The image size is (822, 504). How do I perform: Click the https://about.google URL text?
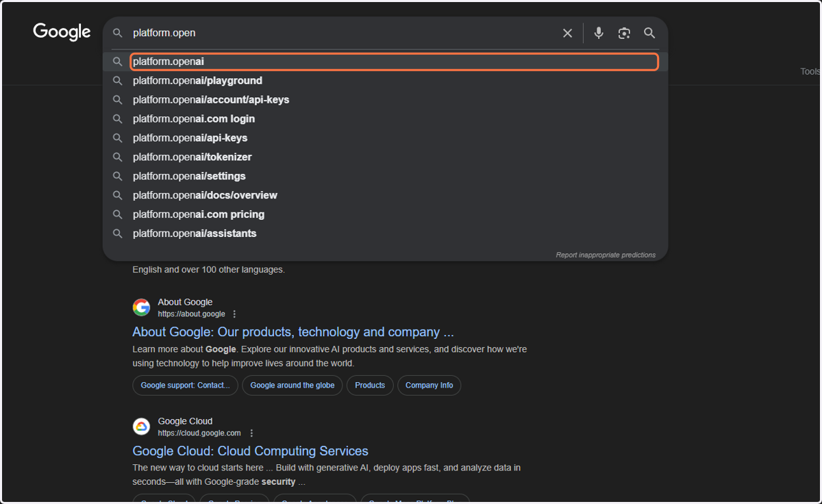tap(192, 314)
